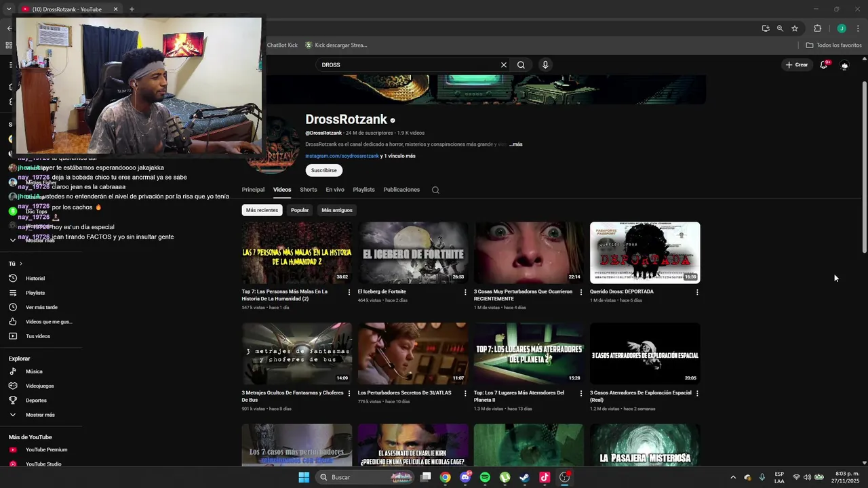Switch to the Principal channel tab
This screenshot has height=488, width=868.
(x=253, y=190)
